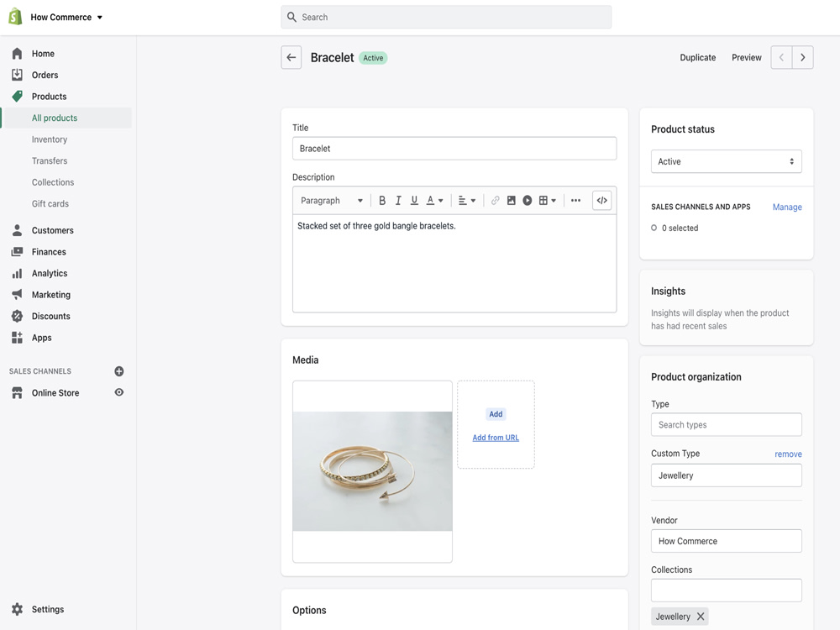
Task: Open text alignment dropdown
Action: pos(466,201)
